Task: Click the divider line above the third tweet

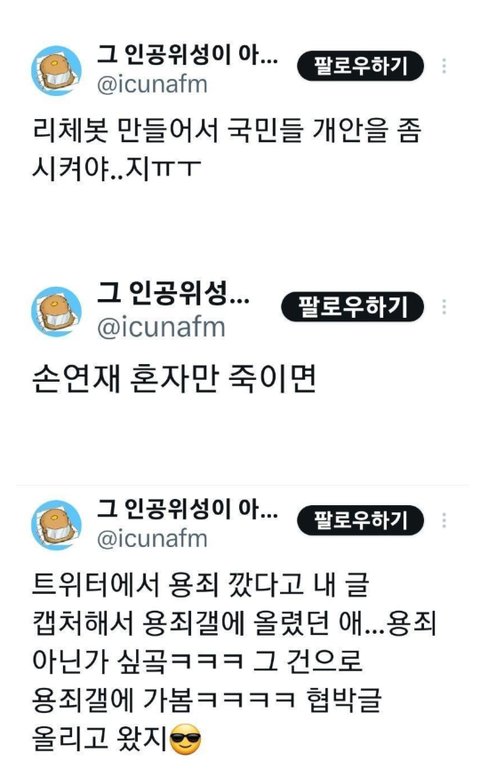Action: coord(242,485)
